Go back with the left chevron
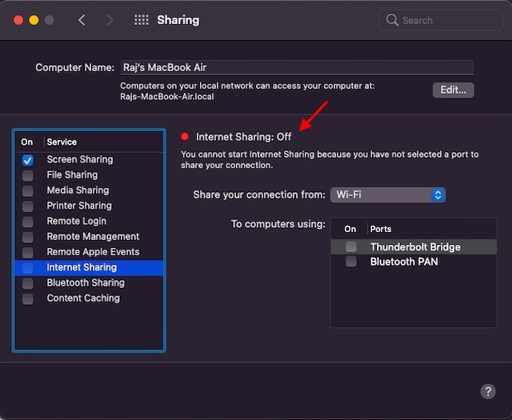 (x=82, y=20)
